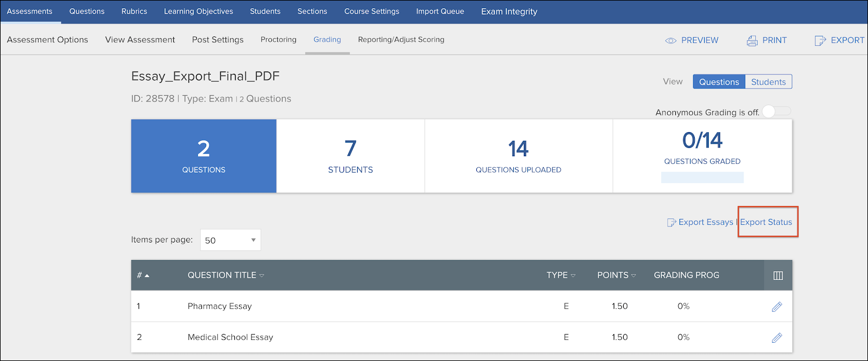Select the Grading tab
The height and width of the screenshot is (361, 868).
point(327,40)
